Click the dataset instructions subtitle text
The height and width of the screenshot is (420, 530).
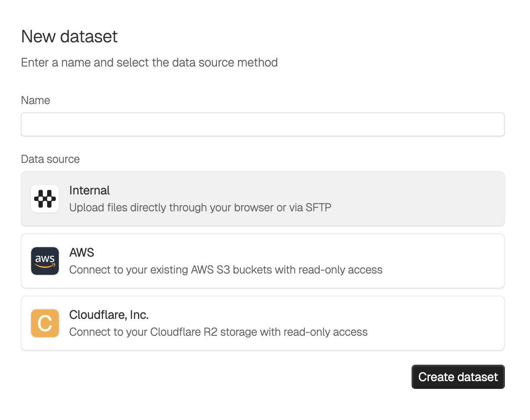tap(149, 62)
